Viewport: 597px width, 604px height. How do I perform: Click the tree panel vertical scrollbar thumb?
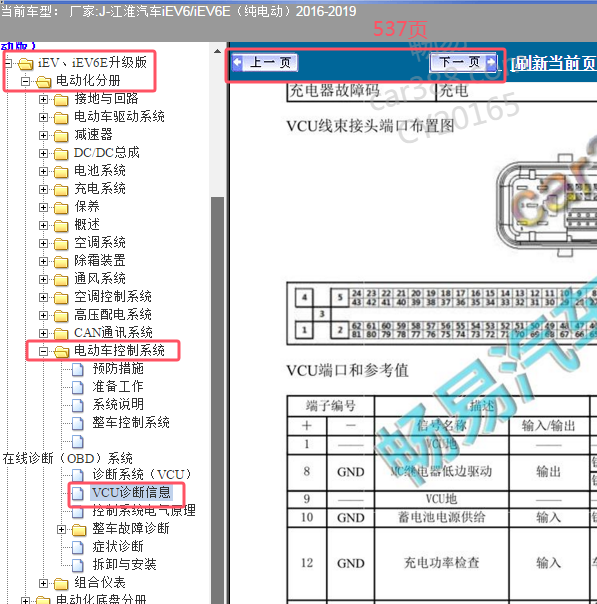(x=217, y=401)
